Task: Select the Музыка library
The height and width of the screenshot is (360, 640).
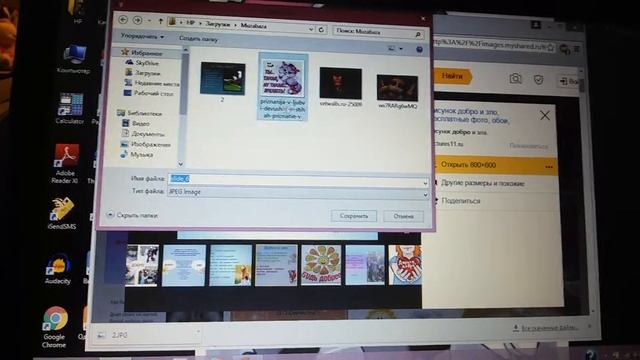Action: tap(137, 155)
